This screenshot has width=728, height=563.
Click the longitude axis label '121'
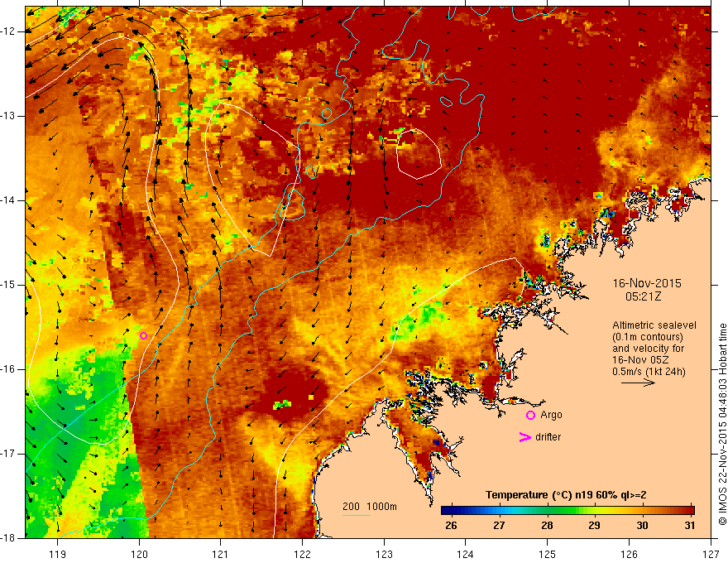click(x=221, y=554)
